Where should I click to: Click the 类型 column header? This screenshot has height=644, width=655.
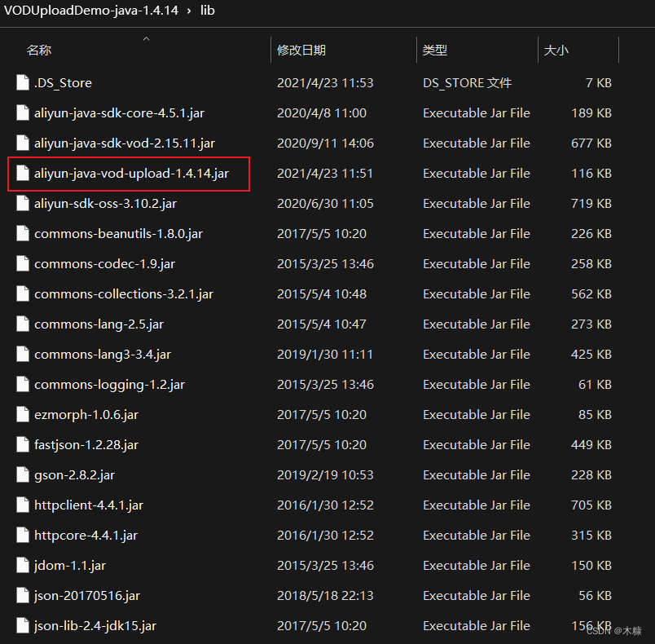435,50
